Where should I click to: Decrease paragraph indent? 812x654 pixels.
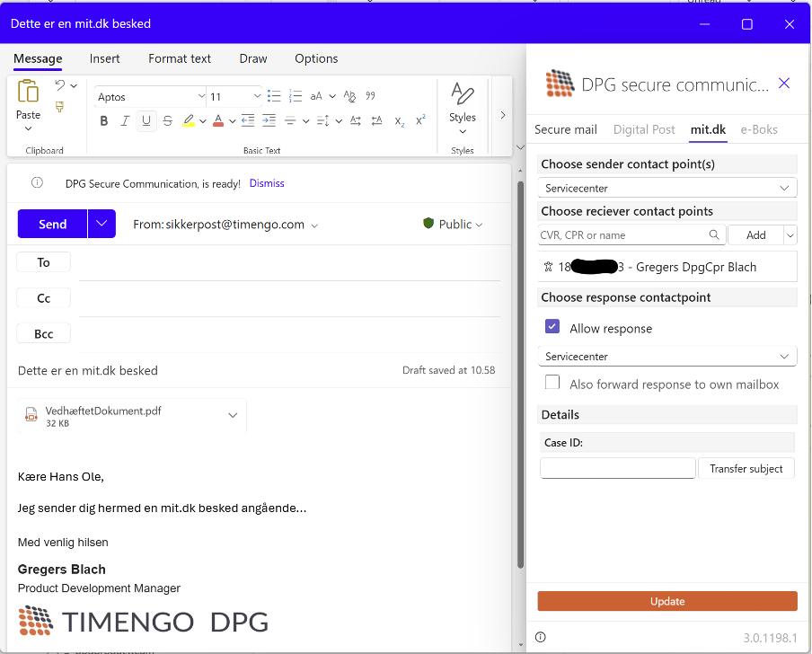coord(248,121)
